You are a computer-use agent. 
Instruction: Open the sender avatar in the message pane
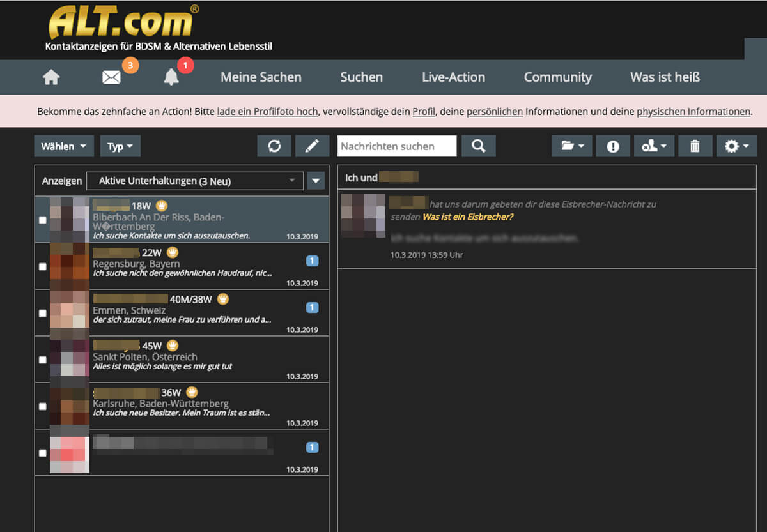tap(363, 216)
